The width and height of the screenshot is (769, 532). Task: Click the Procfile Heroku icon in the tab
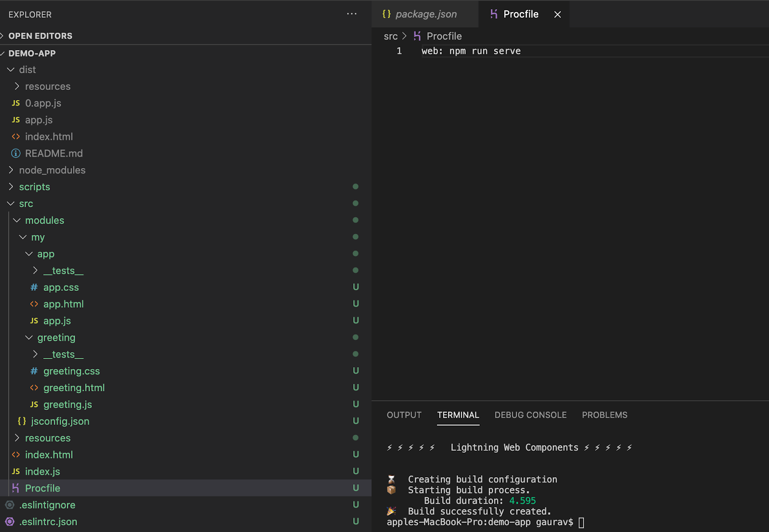point(493,14)
